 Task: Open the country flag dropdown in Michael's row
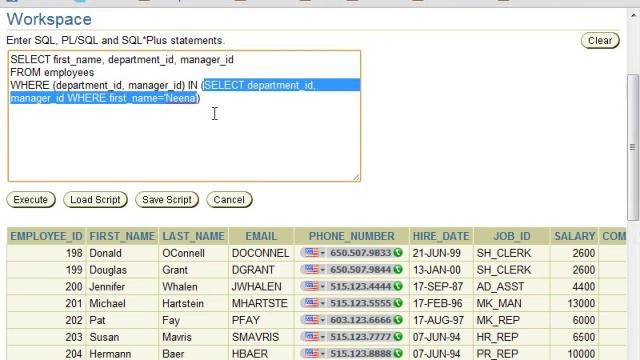pyautogui.click(x=315, y=303)
